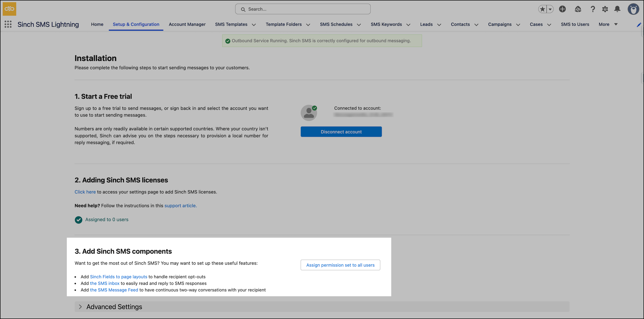Viewport: 644px width, 319px height.
Task: Expand the SMS Keywords dropdown chevron
Action: [x=408, y=24]
